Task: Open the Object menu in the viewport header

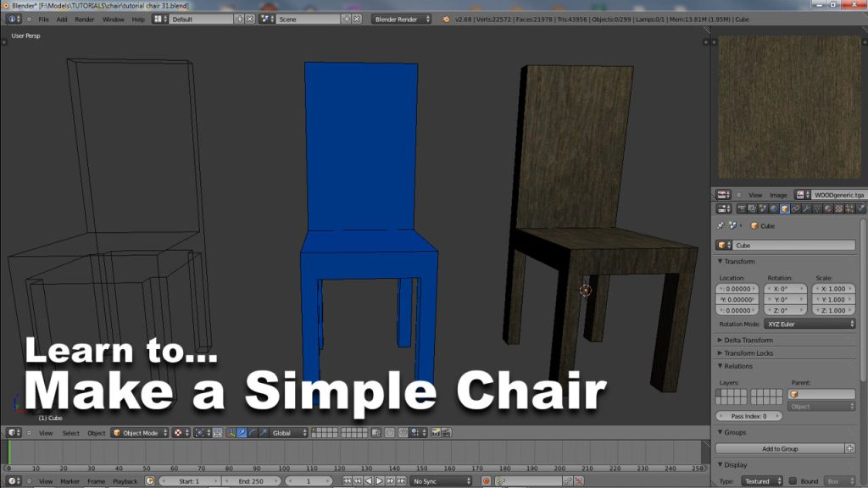Action: [97, 432]
